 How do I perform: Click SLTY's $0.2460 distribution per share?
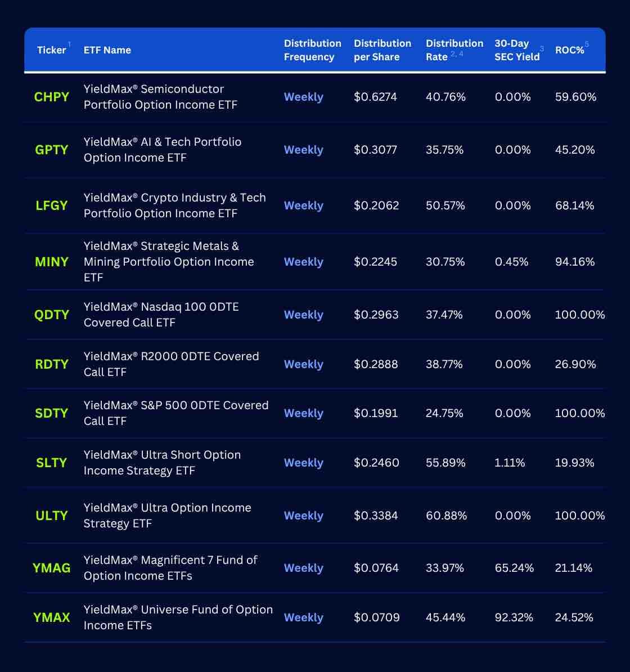click(x=376, y=463)
